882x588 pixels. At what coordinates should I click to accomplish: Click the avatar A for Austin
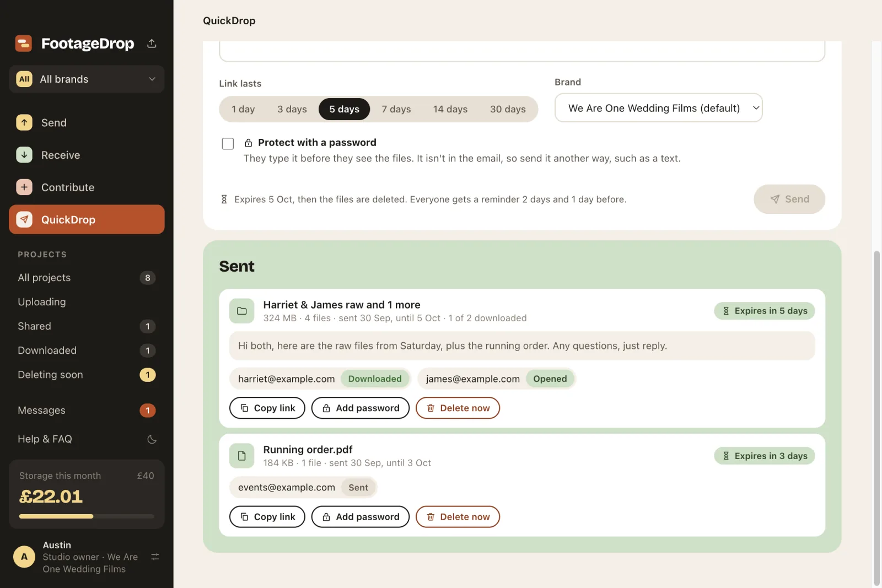[24, 557]
